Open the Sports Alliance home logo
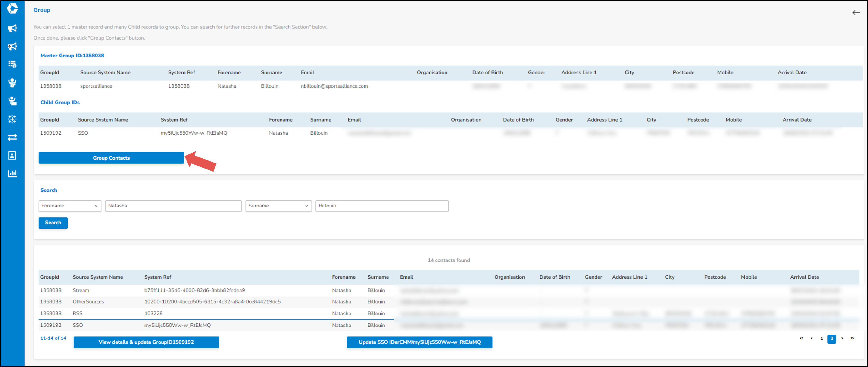 click(12, 8)
